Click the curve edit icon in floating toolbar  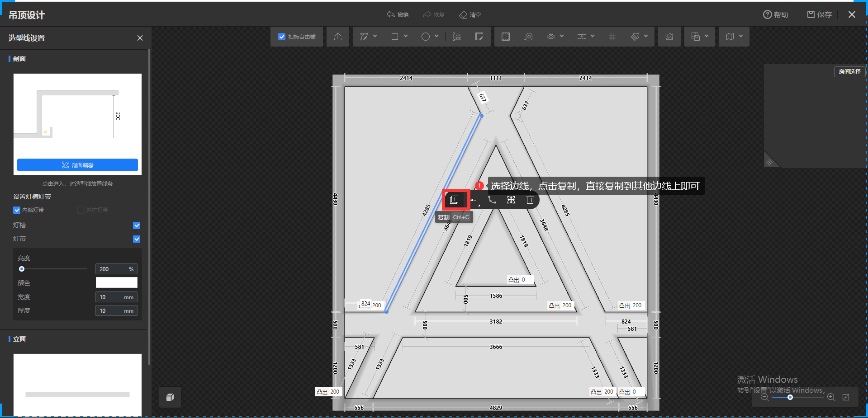pos(492,200)
